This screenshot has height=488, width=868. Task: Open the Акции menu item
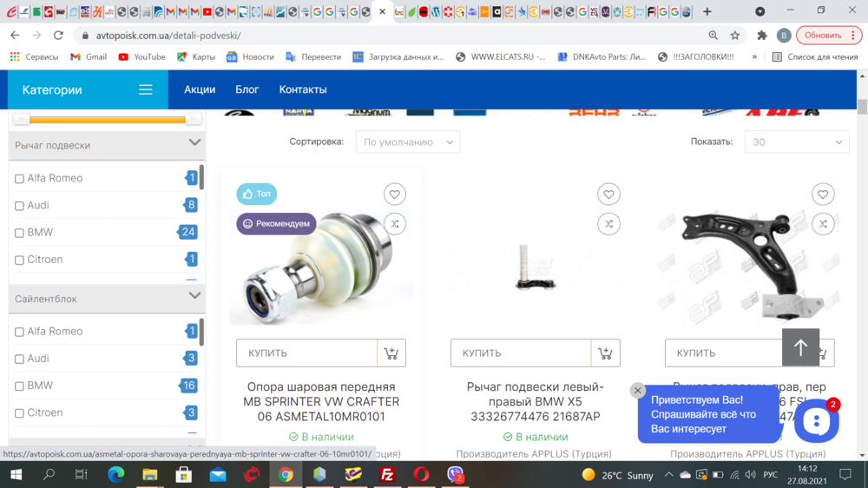(x=200, y=89)
